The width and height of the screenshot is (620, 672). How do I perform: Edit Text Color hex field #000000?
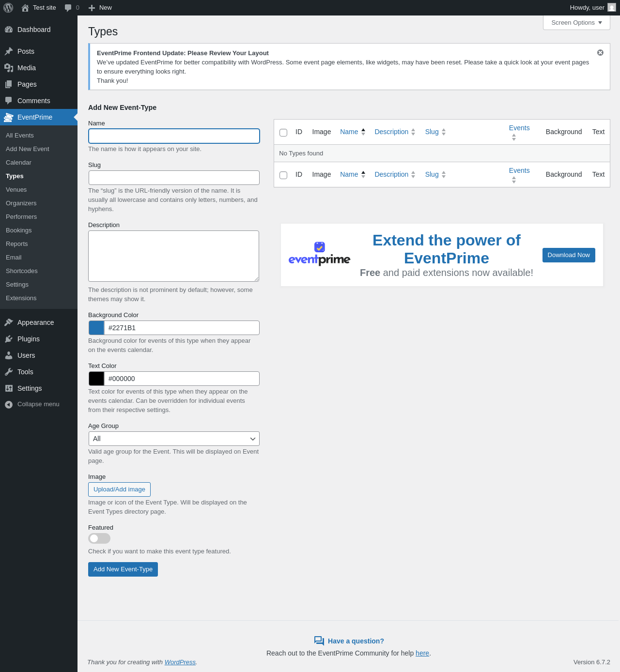(x=182, y=379)
